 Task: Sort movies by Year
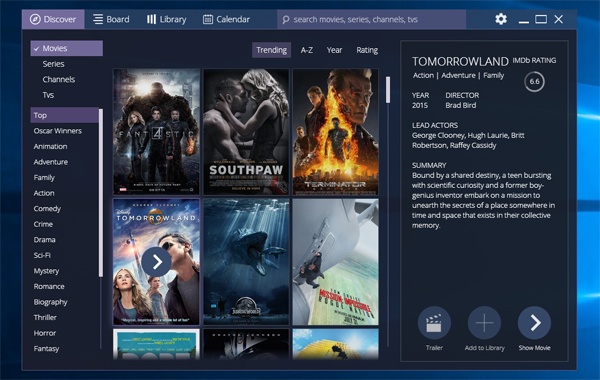[334, 50]
